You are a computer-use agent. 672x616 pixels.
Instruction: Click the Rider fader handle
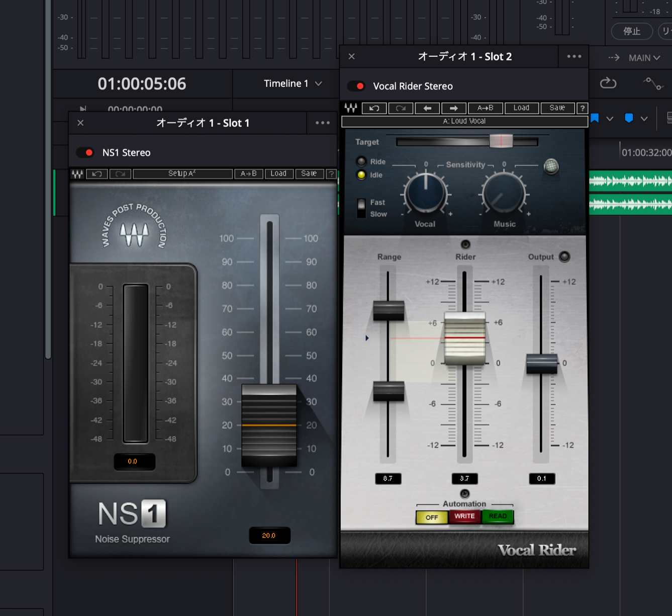465,338
